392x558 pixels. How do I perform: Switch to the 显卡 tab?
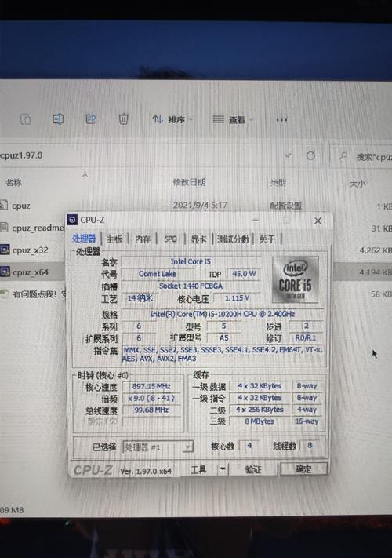[198, 239]
